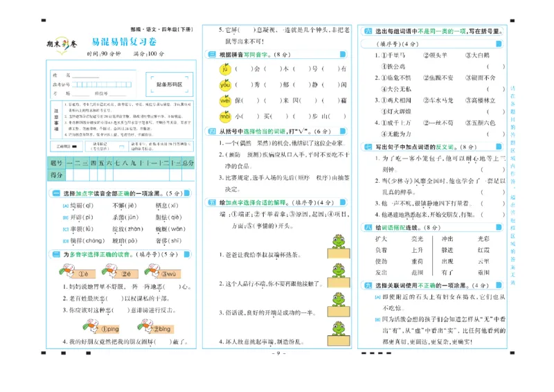Click the section 二 number badge
554x392 pixels.
(x=56, y=254)
